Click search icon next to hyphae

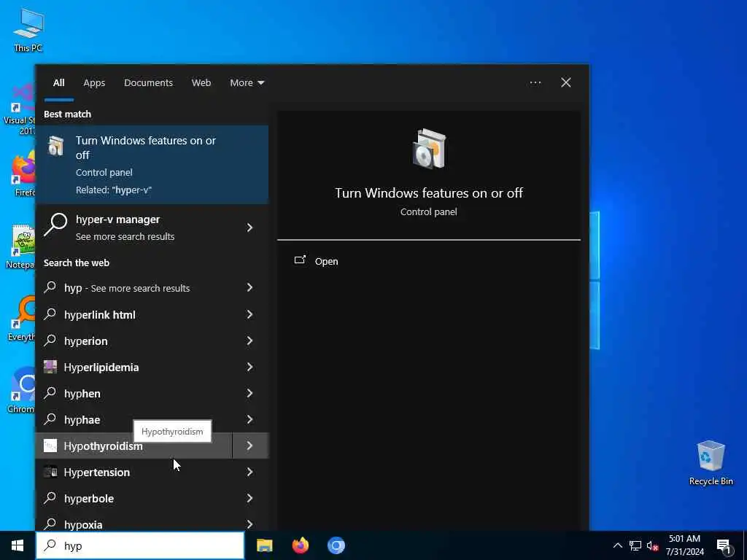tap(50, 419)
